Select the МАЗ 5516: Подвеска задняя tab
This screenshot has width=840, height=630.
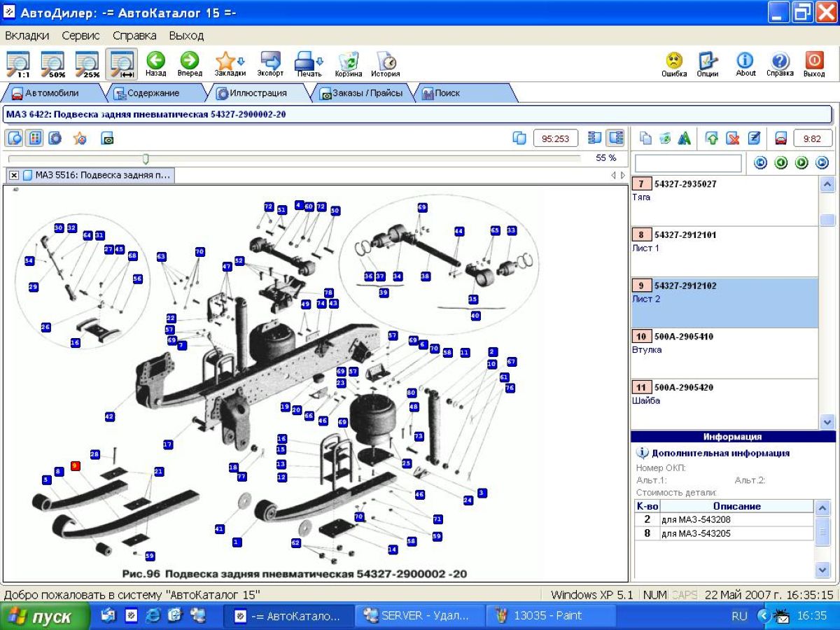pos(97,175)
